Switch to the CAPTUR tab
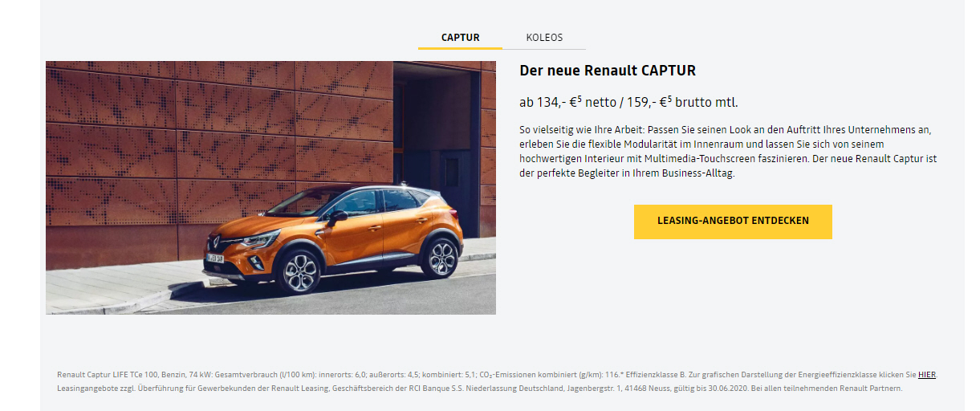Viewport: 980px width, 411px height. click(460, 38)
